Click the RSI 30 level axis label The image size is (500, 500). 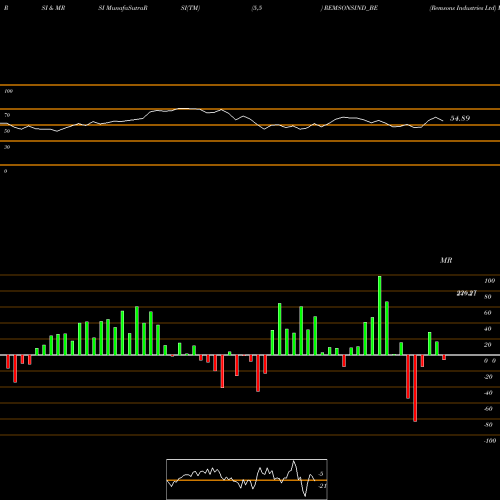7,147
